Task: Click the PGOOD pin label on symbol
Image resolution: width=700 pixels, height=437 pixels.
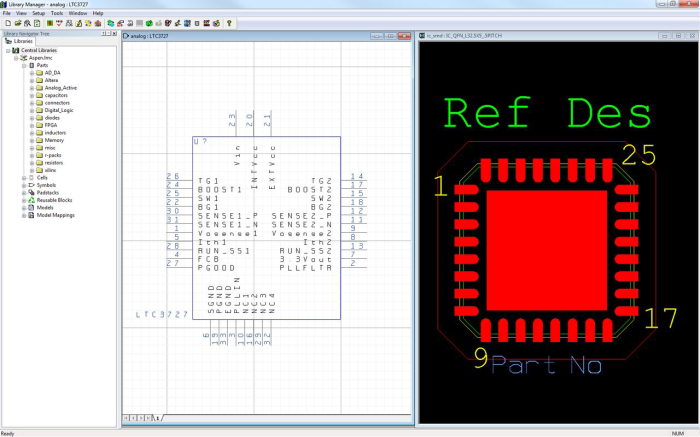Action: pyautogui.click(x=217, y=268)
